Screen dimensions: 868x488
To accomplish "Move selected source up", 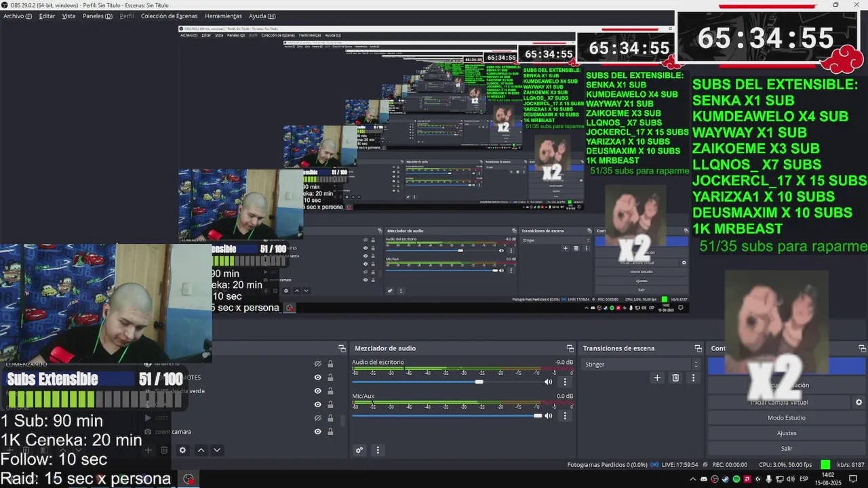I will coord(201,450).
